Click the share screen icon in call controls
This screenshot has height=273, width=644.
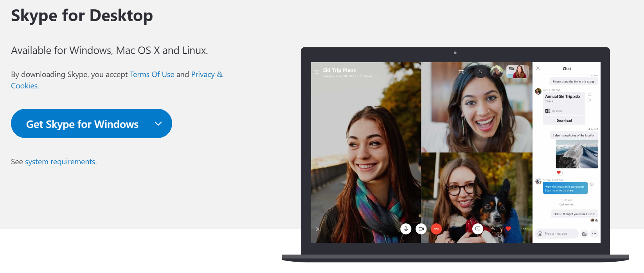(x=493, y=229)
